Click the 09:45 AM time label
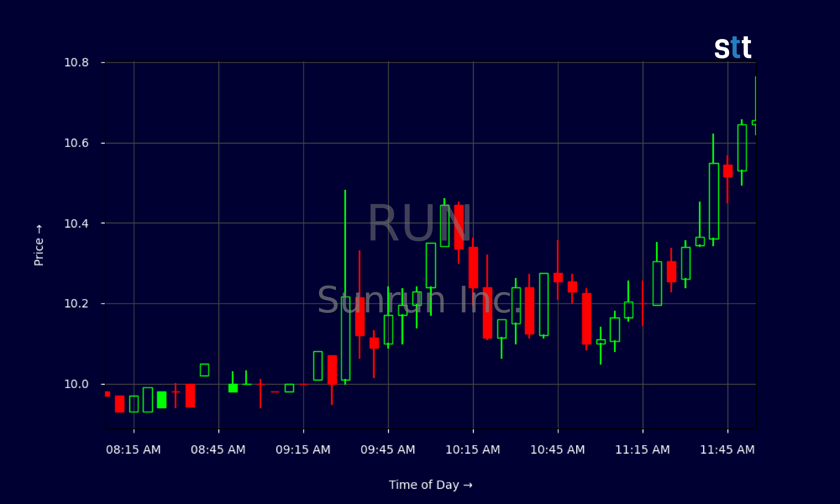The width and height of the screenshot is (840, 504). pos(388,450)
